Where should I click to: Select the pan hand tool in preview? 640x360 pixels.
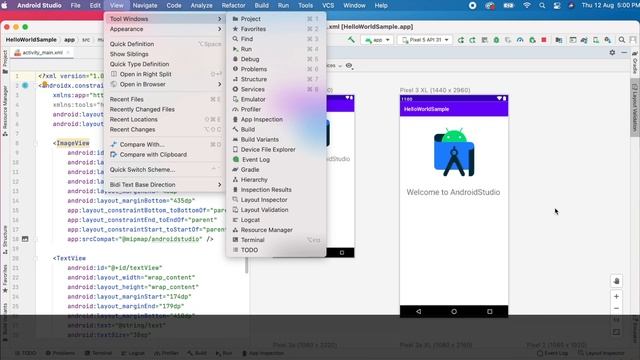point(616,281)
